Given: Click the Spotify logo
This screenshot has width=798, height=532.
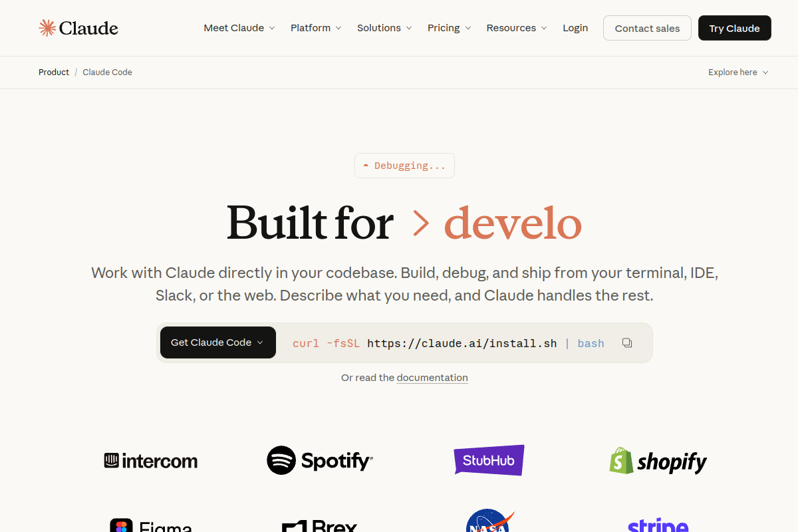Looking at the screenshot, I should tap(320, 460).
